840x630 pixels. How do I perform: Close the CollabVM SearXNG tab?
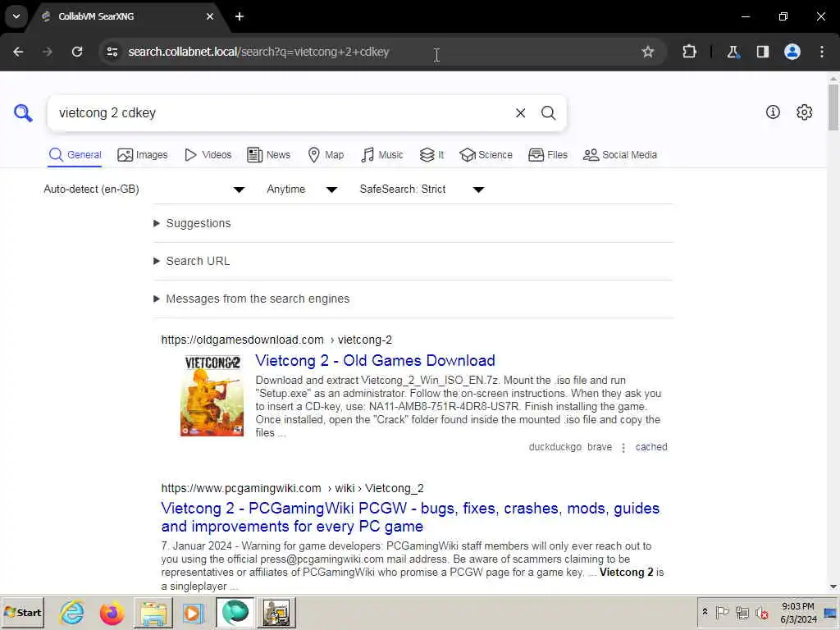210,16
